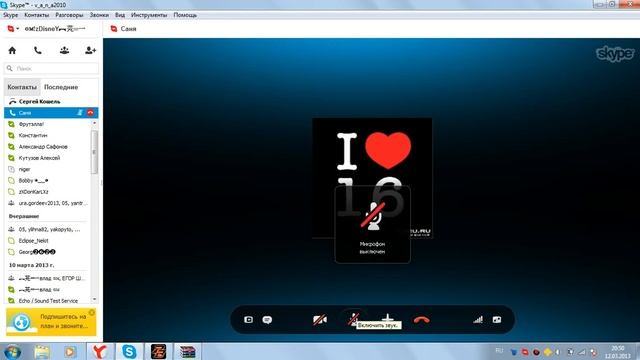Viewport: 640px width, 360px height.
Task: Select contact Кутузов Алексей
Action: point(48,158)
